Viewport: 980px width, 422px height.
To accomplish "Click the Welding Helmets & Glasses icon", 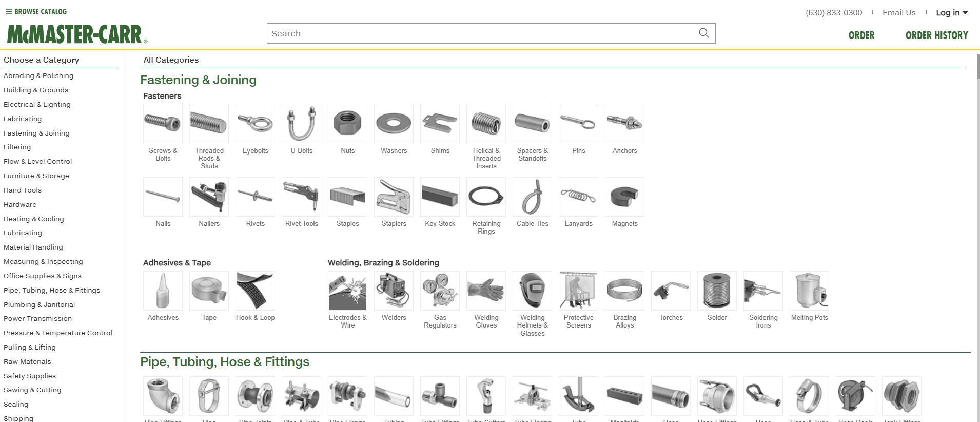I will [532, 291].
